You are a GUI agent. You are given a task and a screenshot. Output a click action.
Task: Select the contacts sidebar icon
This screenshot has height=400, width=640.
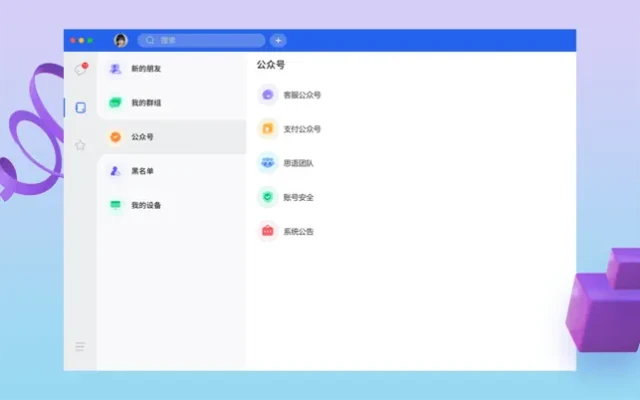tap(80, 107)
